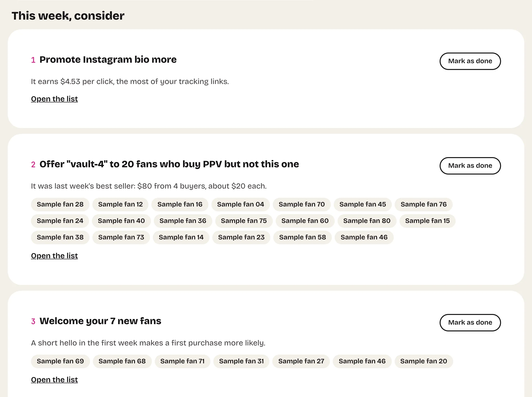Select the Sample fan 45 chip
Viewport: 532px width, 397px height.
pyautogui.click(x=363, y=204)
